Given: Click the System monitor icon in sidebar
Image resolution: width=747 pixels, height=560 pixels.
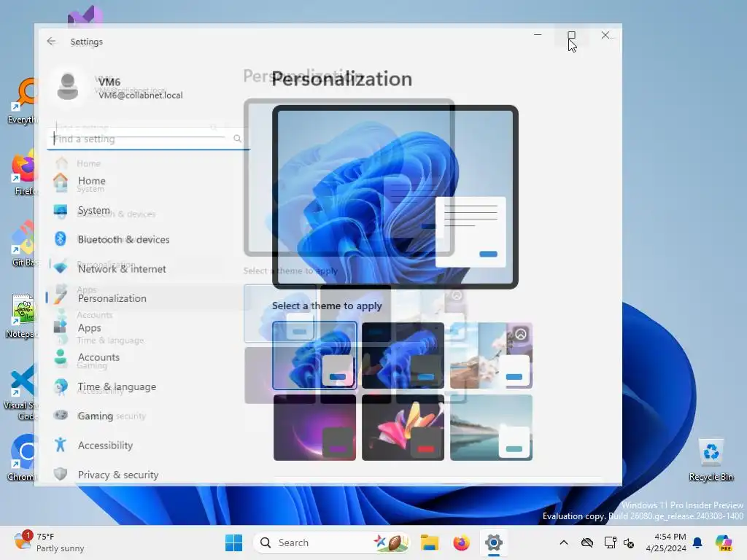Looking at the screenshot, I should coord(61,211).
